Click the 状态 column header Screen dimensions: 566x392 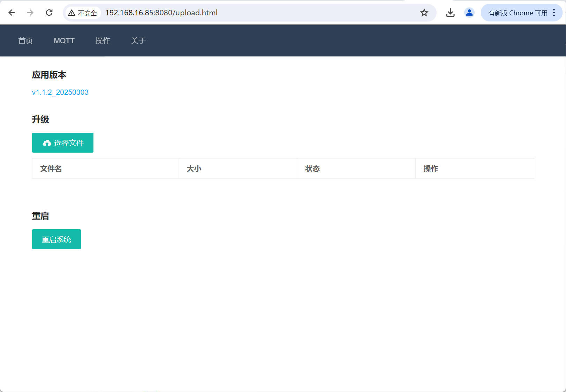pyautogui.click(x=312, y=169)
